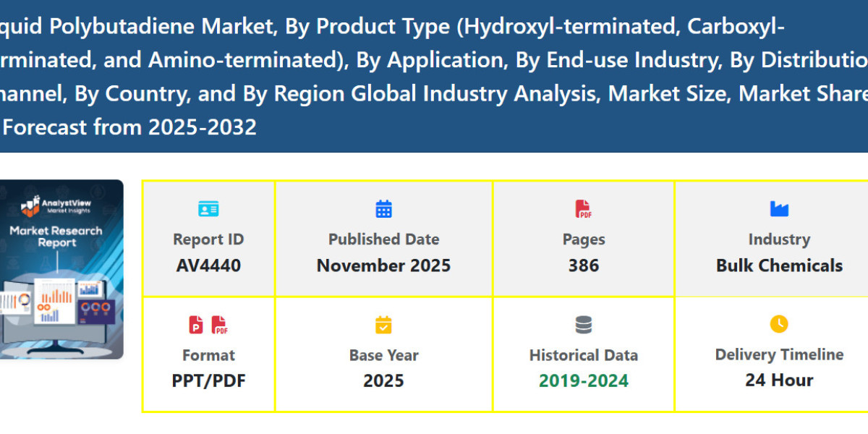The height and width of the screenshot is (434, 868).
Task: Click the Report ID card icon
Action: [x=208, y=208]
